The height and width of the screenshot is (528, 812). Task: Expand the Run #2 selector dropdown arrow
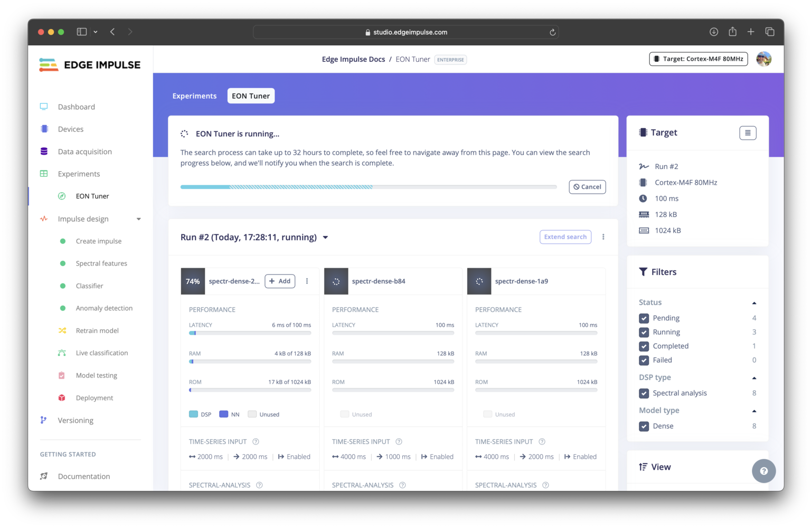pos(325,238)
